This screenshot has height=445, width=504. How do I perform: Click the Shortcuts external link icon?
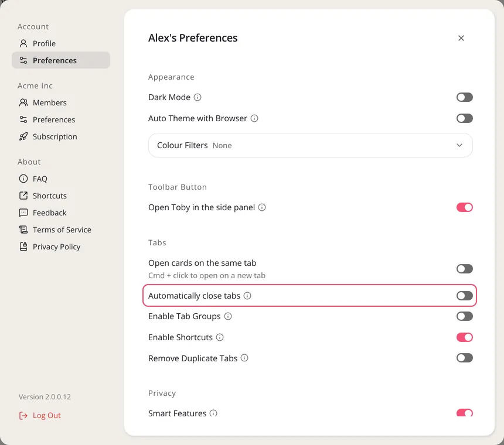23,196
